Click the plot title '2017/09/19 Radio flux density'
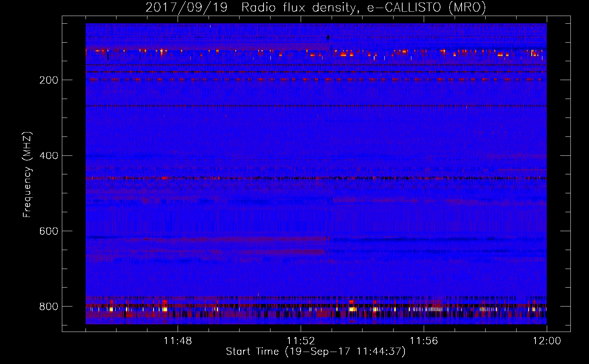Viewport: 589px width, 364px height. [x=316, y=7]
